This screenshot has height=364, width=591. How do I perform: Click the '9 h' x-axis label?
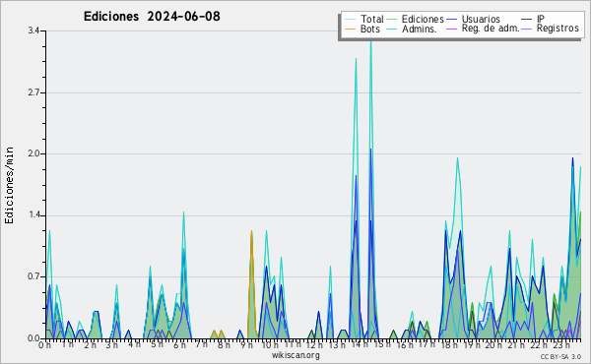(246, 345)
